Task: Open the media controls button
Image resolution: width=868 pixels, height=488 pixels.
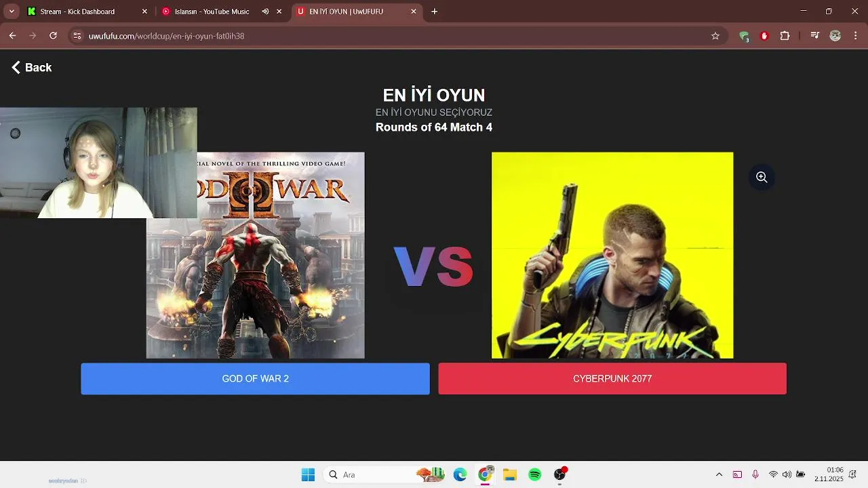Action: pos(815,36)
